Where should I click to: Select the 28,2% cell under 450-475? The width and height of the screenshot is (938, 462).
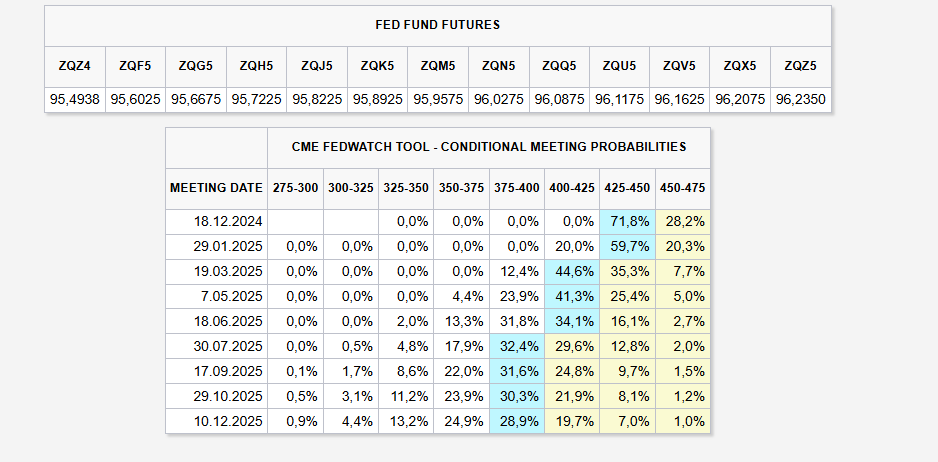683,221
